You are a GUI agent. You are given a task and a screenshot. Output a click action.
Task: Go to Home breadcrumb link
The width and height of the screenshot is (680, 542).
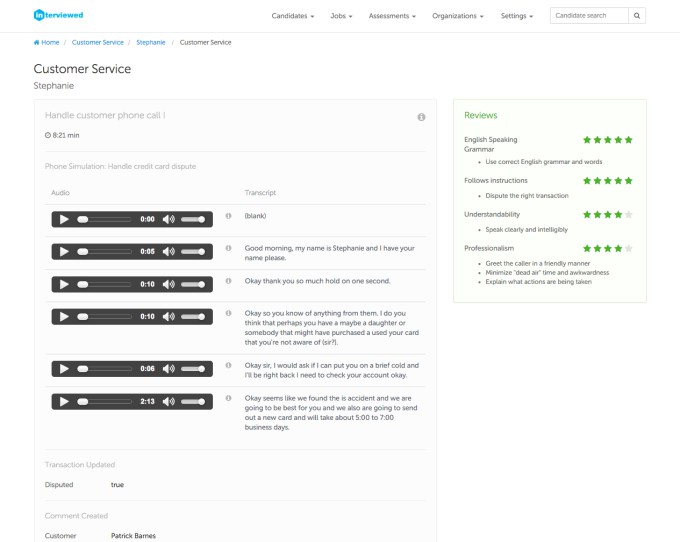[46, 42]
